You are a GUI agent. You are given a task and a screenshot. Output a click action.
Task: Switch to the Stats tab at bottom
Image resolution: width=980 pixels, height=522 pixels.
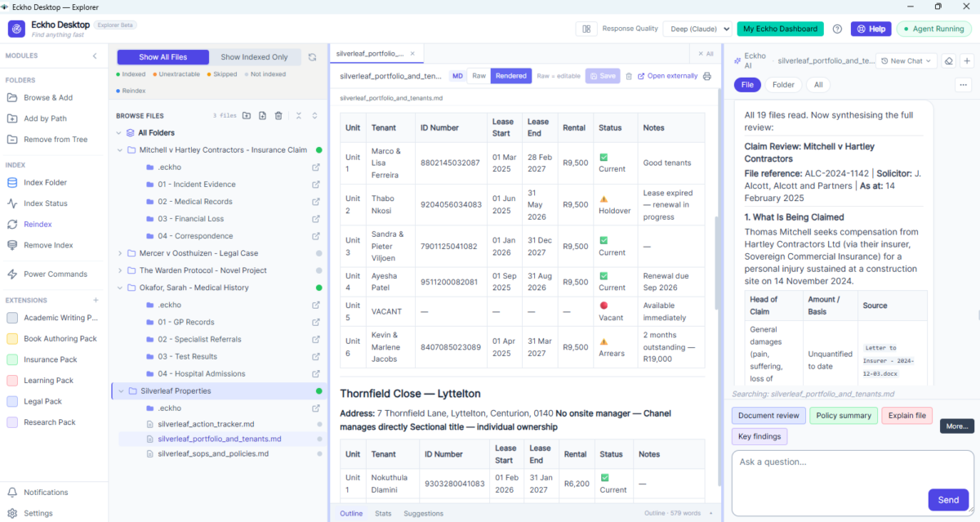[x=383, y=514]
